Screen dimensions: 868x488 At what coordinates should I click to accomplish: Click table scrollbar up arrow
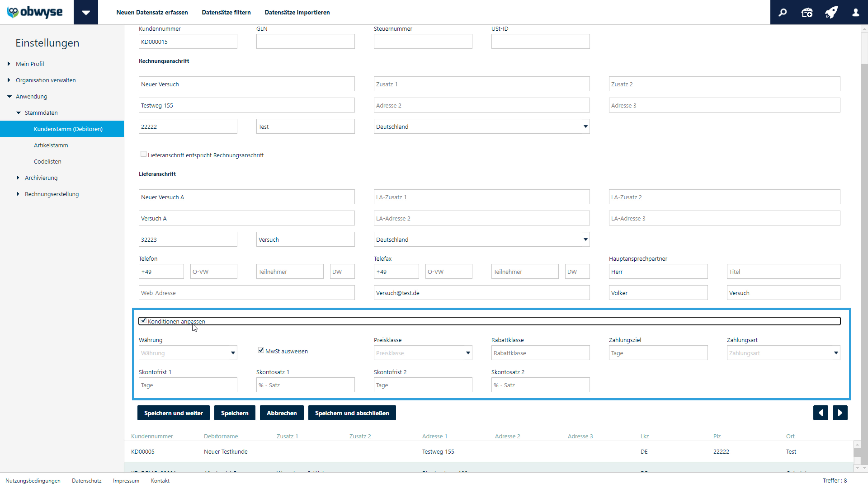pyautogui.click(x=857, y=445)
